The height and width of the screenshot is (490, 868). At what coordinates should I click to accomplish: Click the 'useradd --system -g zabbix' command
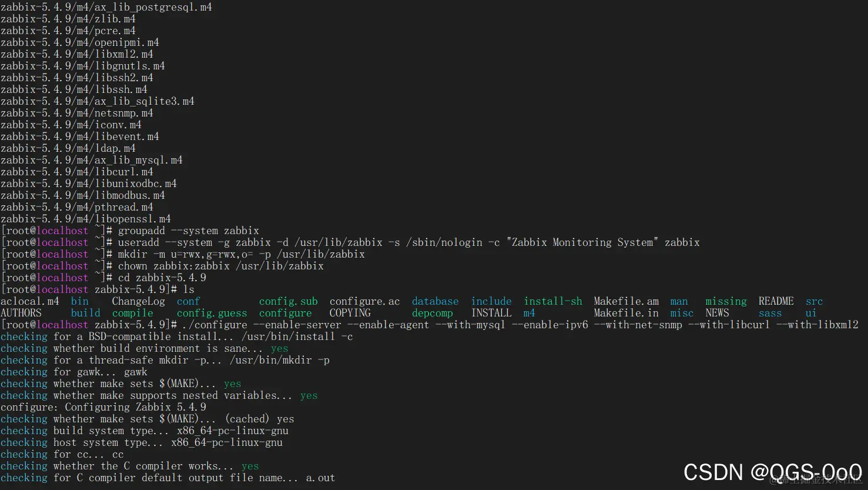[409, 242]
